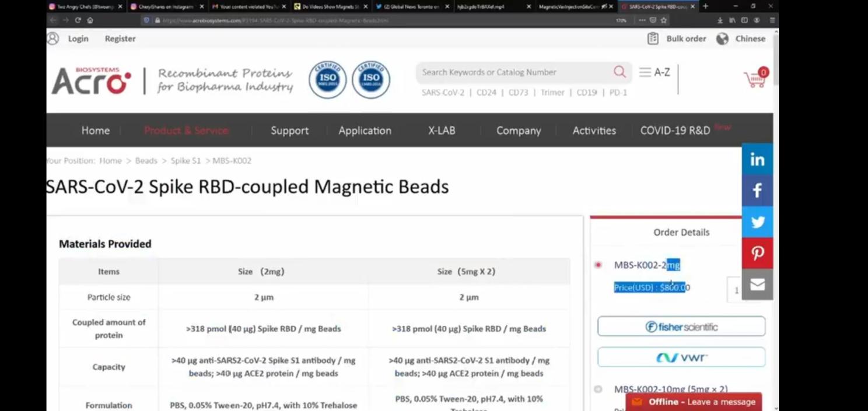Focus the keyword or catalog search field
Viewport: 868px width, 411px height.
pyautogui.click(x=513, y=72)
